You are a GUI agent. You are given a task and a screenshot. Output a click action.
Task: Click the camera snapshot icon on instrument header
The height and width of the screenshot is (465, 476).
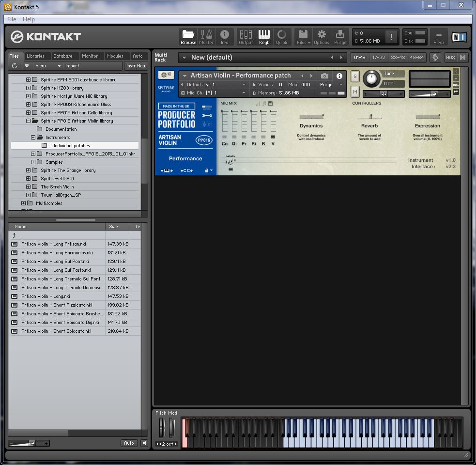coord(324,76)
